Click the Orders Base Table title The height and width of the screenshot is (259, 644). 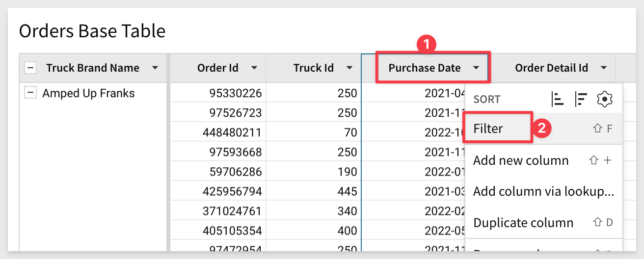[x=92, y=31]
